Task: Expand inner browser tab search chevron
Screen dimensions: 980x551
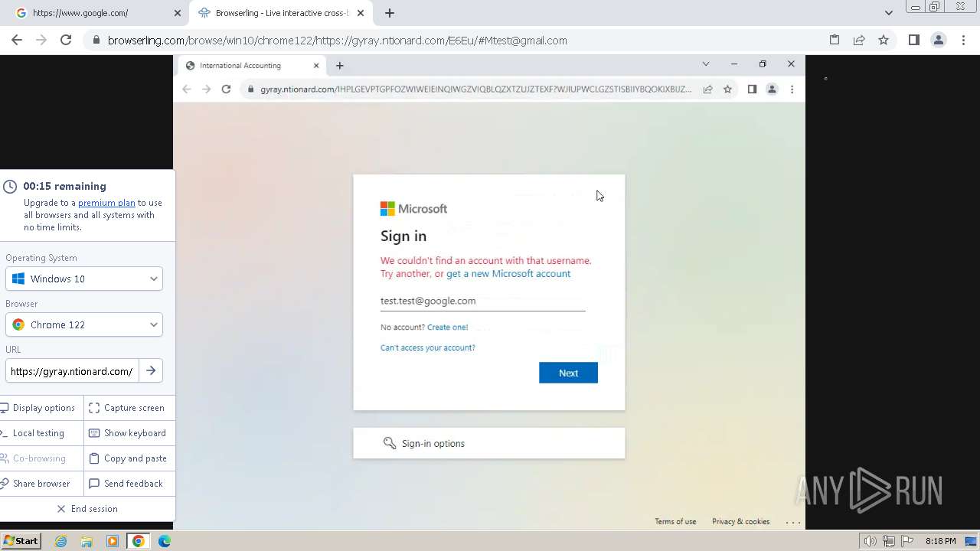Action: 706,64
